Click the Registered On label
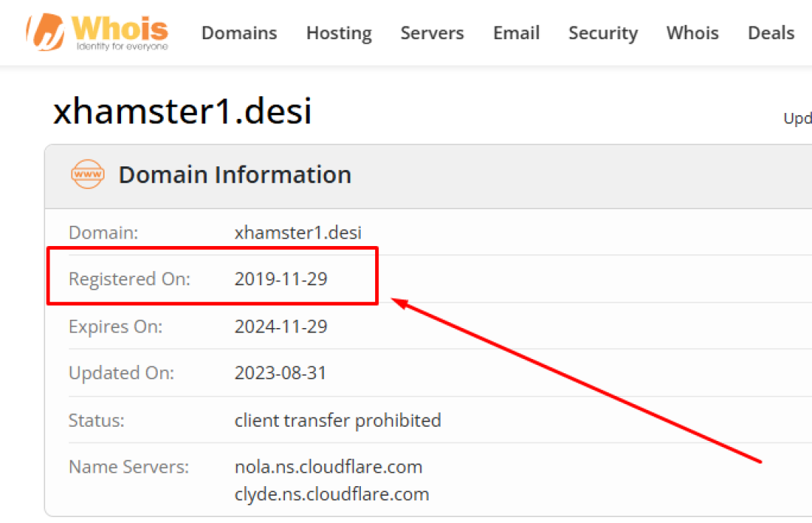Screen dimensions: 812x523 coord(129,279)
